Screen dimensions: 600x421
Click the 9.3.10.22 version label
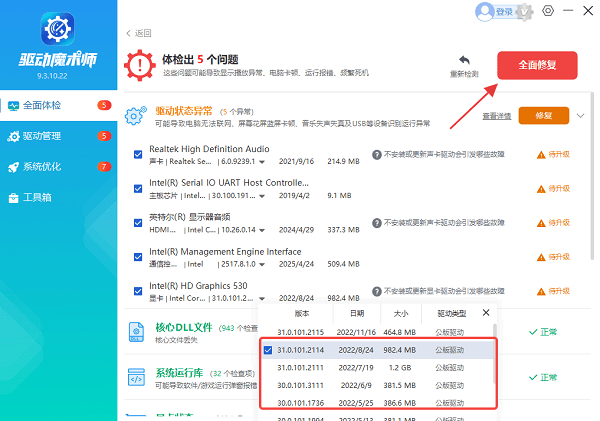(x=52, y=76)
